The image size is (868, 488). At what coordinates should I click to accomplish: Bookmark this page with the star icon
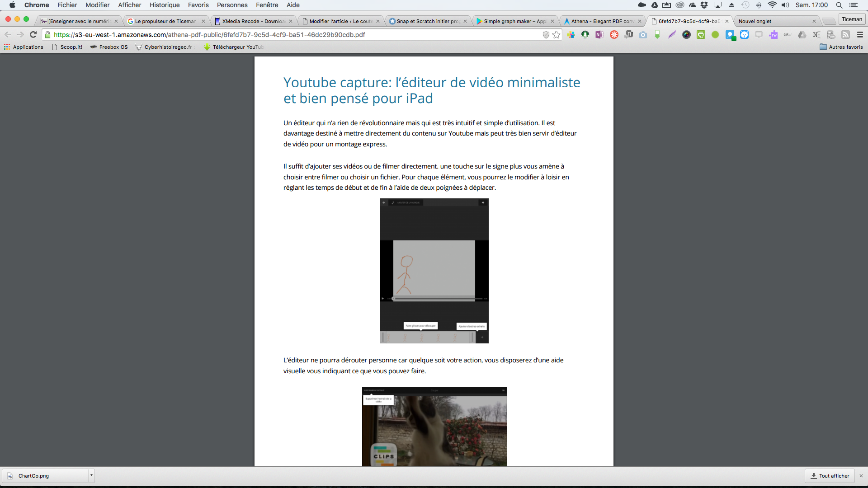[x=557, y=35]
